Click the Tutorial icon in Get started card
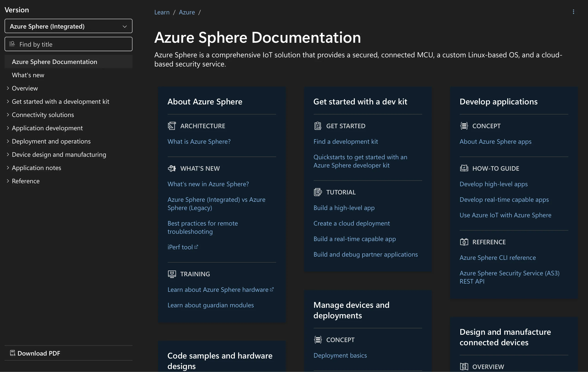 pyautogui.click(x=318, y=192)
